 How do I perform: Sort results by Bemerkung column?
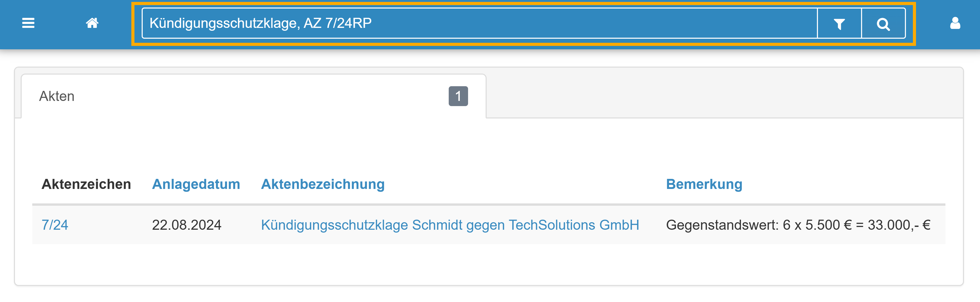coord(704,184)
